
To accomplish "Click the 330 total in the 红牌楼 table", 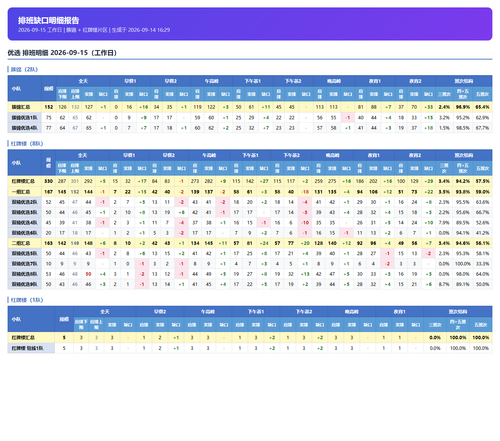I will click(48, 181).
